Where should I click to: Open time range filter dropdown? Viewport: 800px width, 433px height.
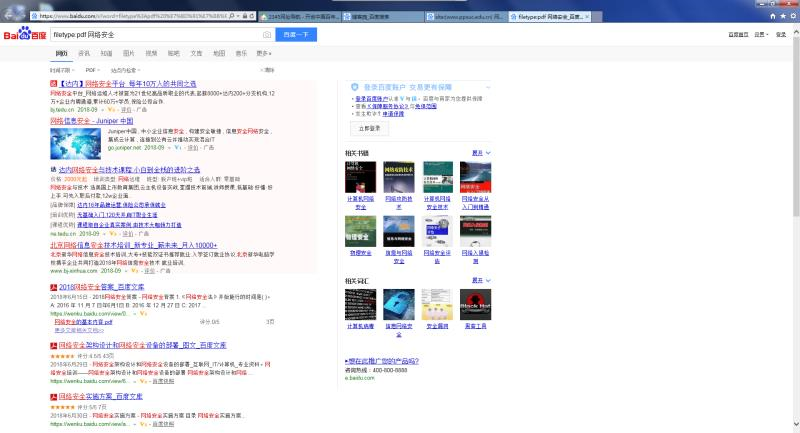click(62, 70)
